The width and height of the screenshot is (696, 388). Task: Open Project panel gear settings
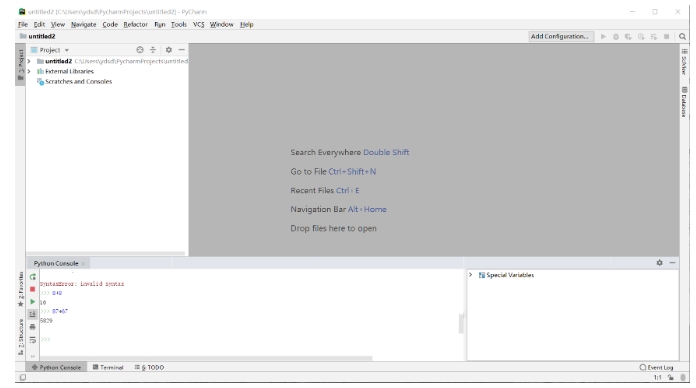169,50
